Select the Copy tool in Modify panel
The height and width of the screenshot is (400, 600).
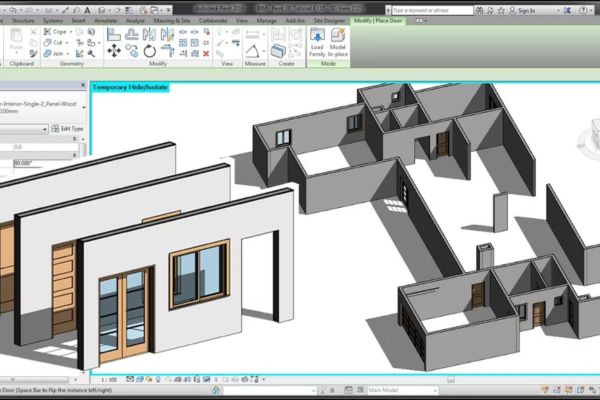[x=132, y=51]
